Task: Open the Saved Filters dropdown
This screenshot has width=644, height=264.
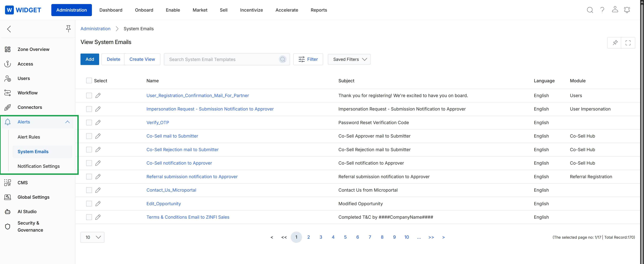Action: tap(349, 59)
